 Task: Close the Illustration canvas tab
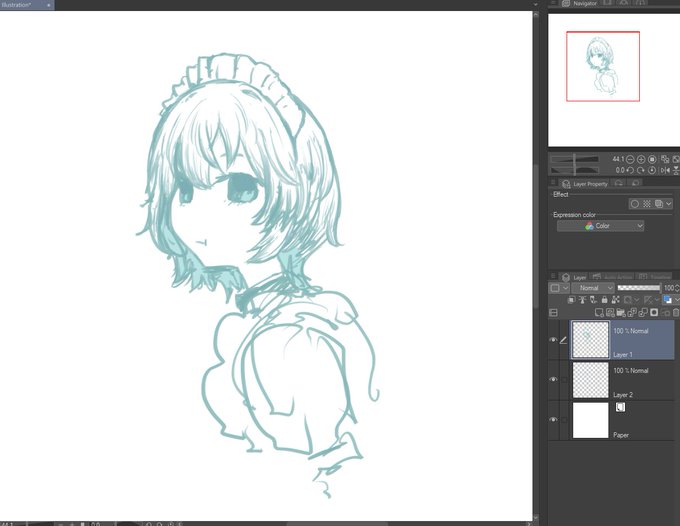tap(49, 5)
